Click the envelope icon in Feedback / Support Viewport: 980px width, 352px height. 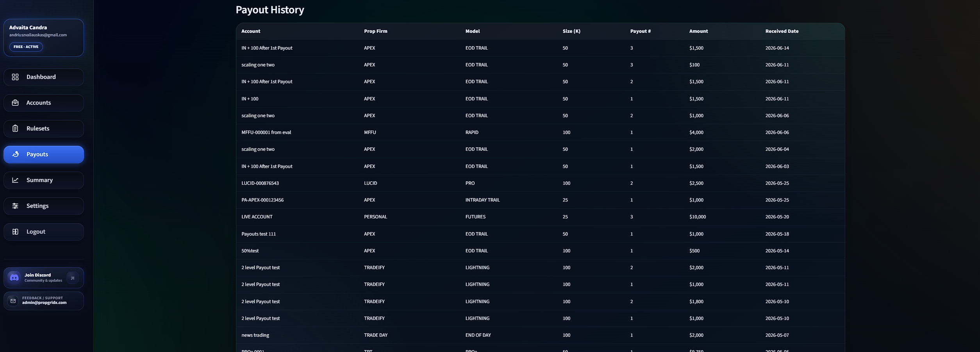coord(13,301)
